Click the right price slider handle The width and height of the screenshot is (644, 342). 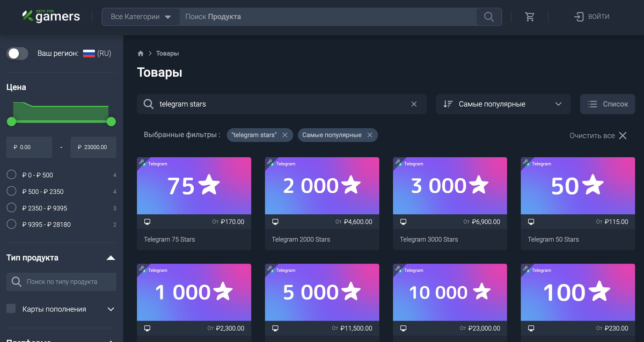pos(111,122)
